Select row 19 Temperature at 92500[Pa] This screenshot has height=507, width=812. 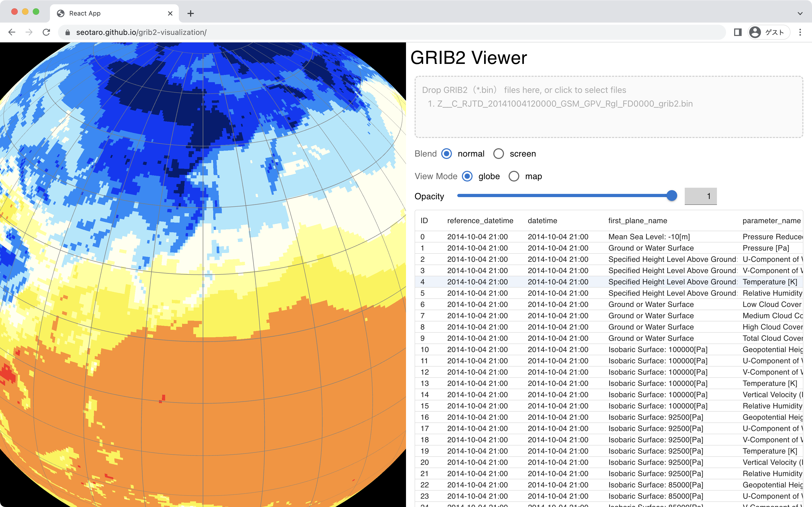(608, 451)
